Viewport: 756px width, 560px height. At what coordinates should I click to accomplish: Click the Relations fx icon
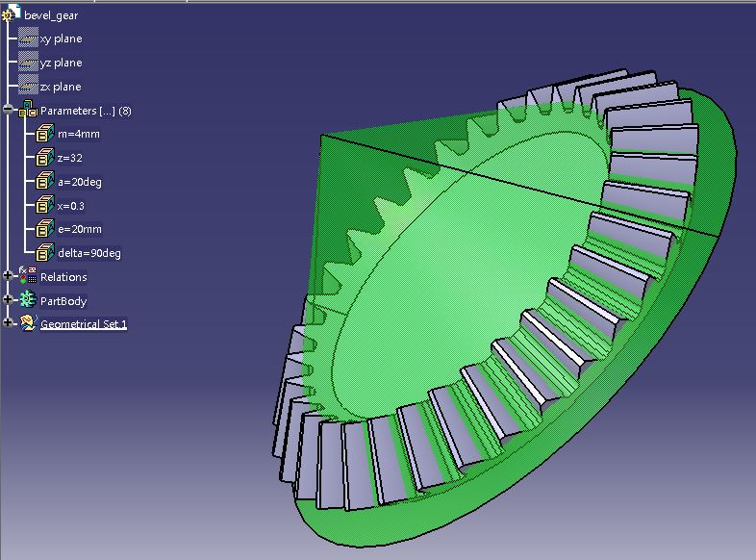point(28,275)
